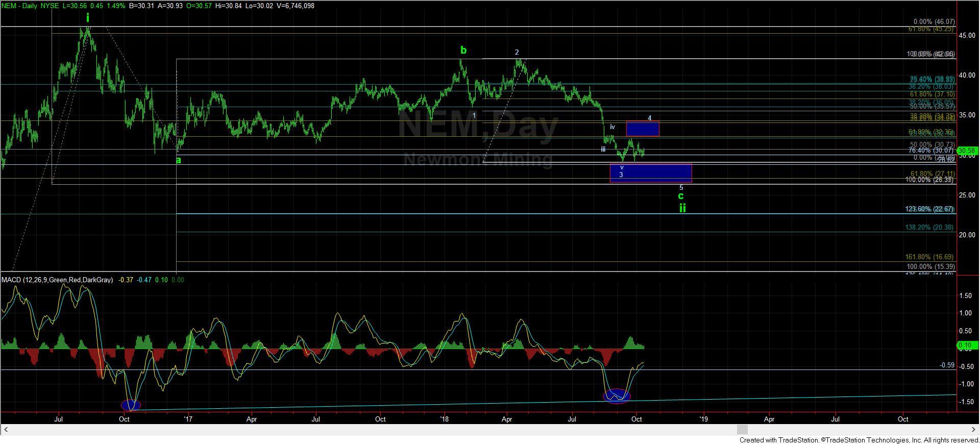This screenshot has width=980, height=444.
Task: Click the white wave '4' label above blue box
Action: tap(650, 118)
